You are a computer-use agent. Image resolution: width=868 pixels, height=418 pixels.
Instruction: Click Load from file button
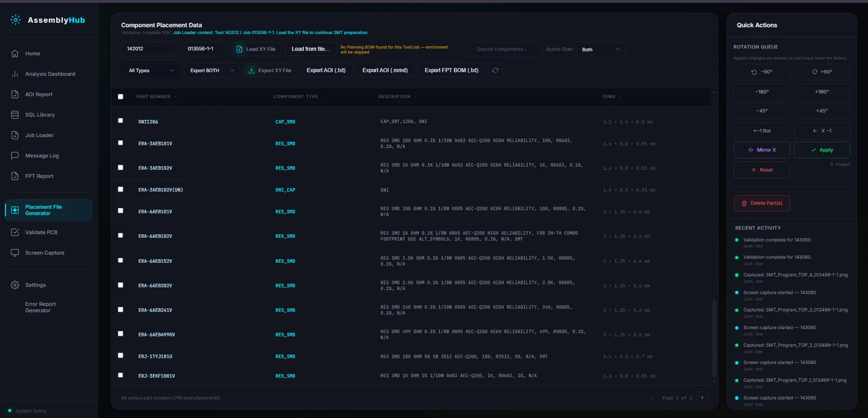click(310, 49)
